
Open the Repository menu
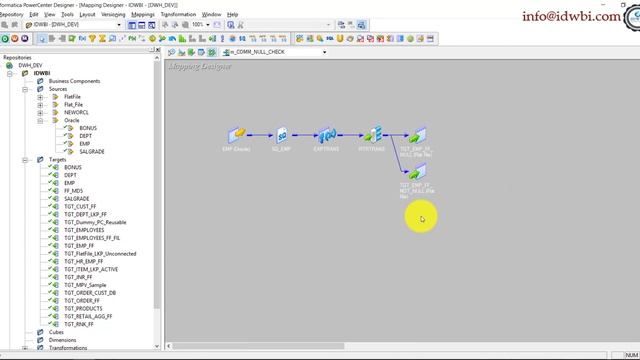[11, 14]
